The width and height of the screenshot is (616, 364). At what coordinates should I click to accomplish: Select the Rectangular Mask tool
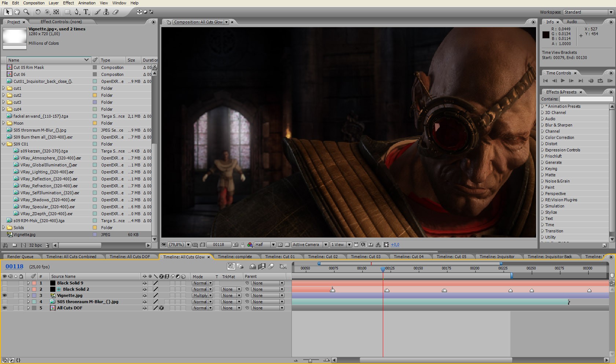pos(67,12)
